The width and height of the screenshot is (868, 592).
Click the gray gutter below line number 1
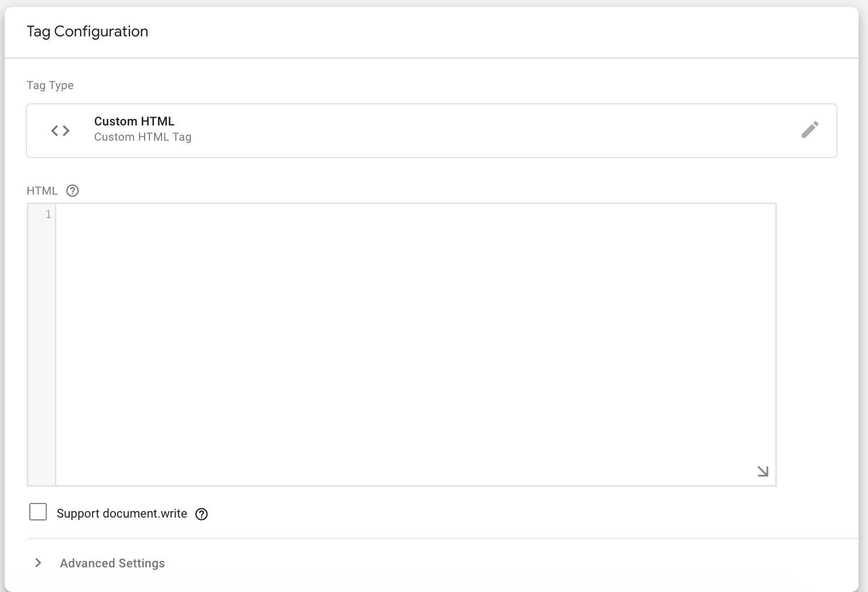(x=42, y=352)
